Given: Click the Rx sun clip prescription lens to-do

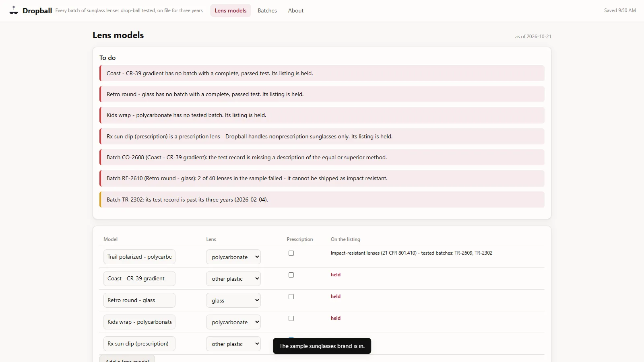Looking at the screenshot, I should 322,136.
